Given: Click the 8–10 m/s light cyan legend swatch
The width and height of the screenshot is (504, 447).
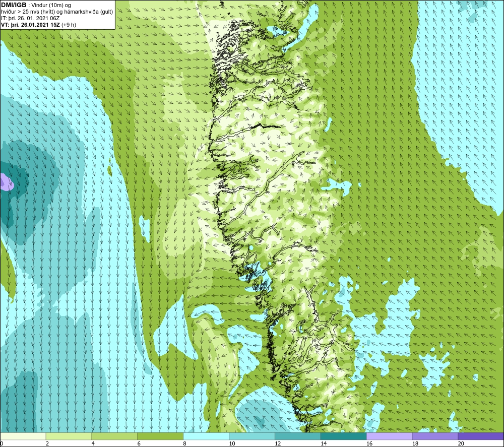Looking at the screenshot, I should (206, 436).
